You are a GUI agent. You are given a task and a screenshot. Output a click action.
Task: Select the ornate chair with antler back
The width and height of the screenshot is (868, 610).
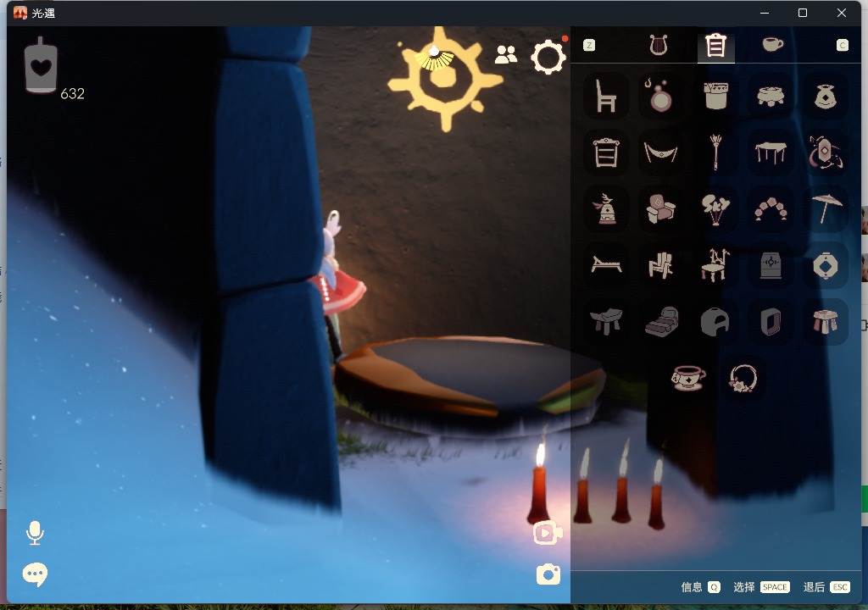[x=715, y=265]
